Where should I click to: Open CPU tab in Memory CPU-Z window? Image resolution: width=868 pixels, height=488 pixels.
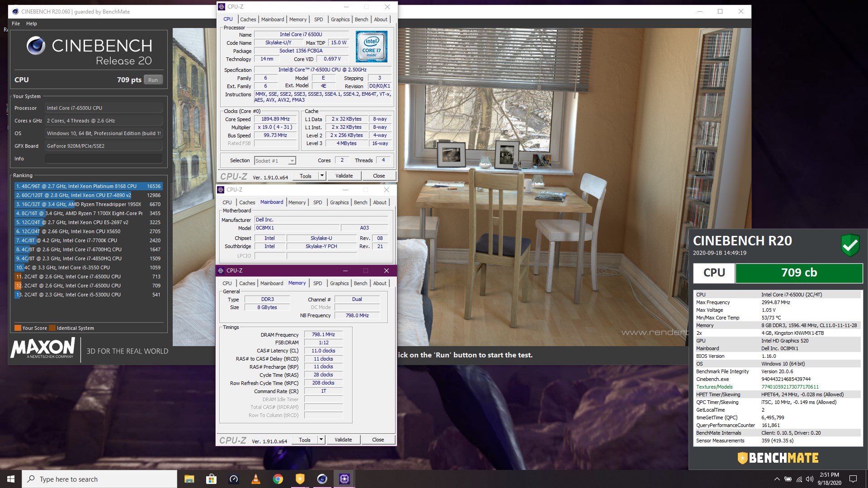coord(227,283)
